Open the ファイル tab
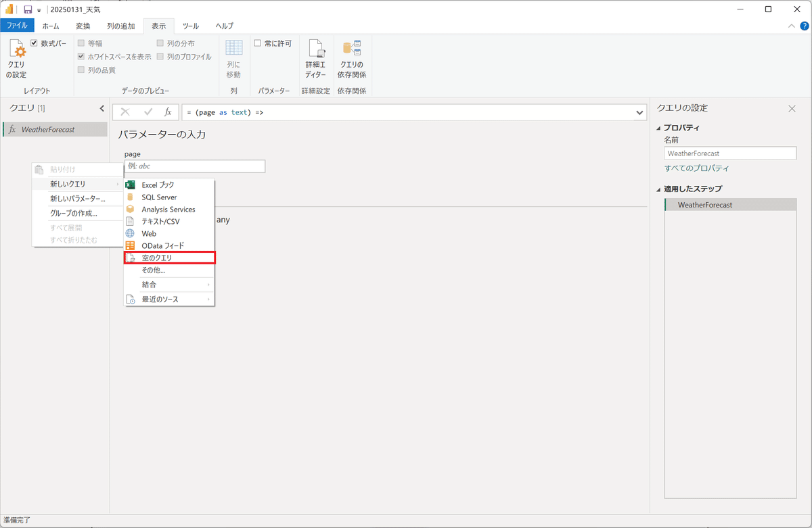812x528 pixels. click(x=17, y=26)
